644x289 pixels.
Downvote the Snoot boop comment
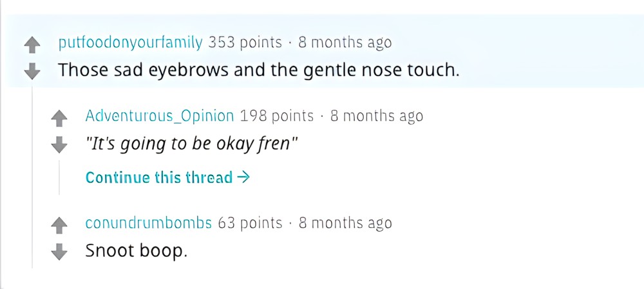click(59, 252)
